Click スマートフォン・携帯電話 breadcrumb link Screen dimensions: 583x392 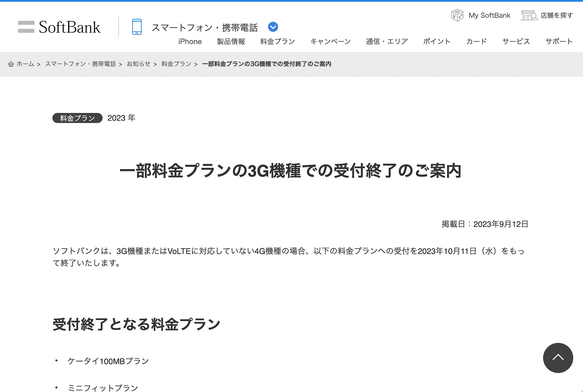80,64
